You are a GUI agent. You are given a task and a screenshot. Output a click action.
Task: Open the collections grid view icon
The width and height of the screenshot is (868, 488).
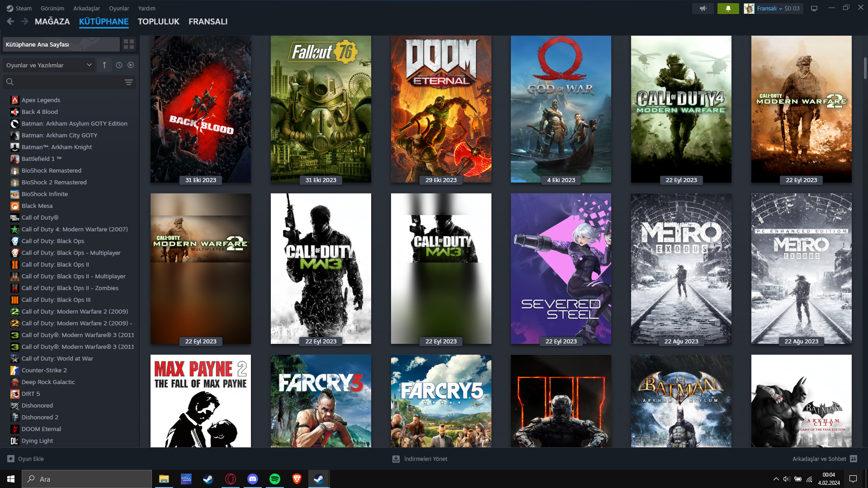[x=129, y=44]
